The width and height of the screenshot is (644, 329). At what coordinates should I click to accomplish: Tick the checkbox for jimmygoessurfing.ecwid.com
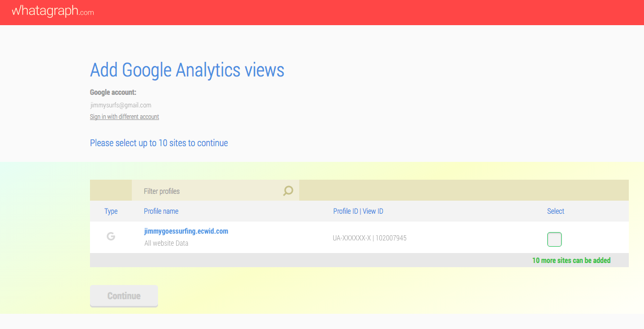554,239
